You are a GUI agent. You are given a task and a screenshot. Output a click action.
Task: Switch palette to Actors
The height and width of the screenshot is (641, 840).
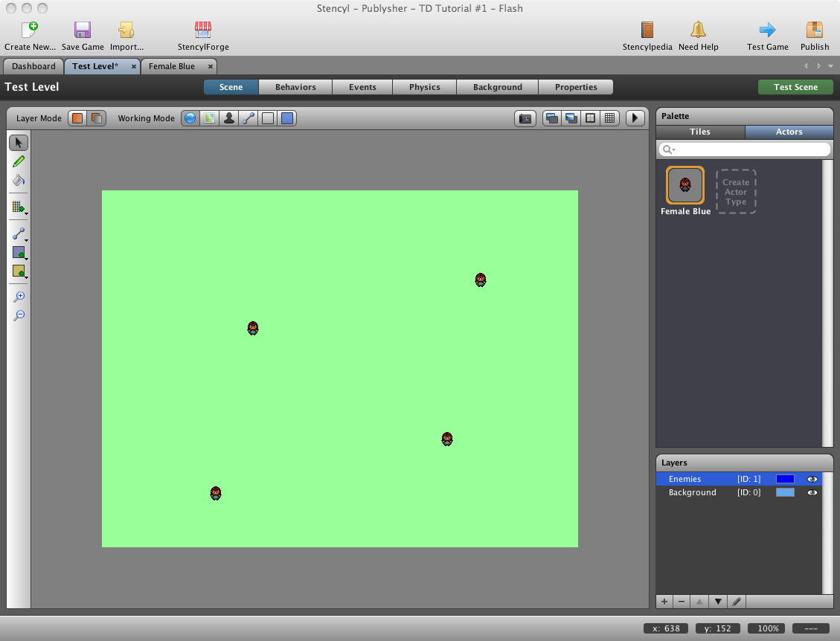789,132
